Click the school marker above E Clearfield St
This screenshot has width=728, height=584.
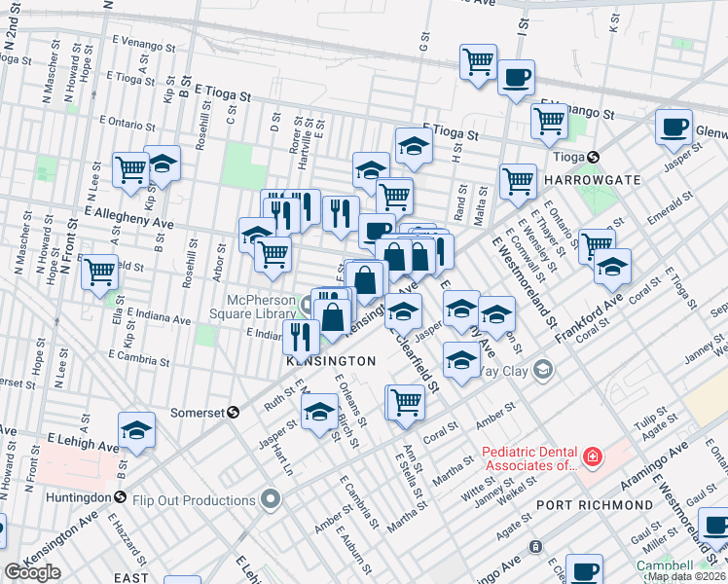click(404, 311)
